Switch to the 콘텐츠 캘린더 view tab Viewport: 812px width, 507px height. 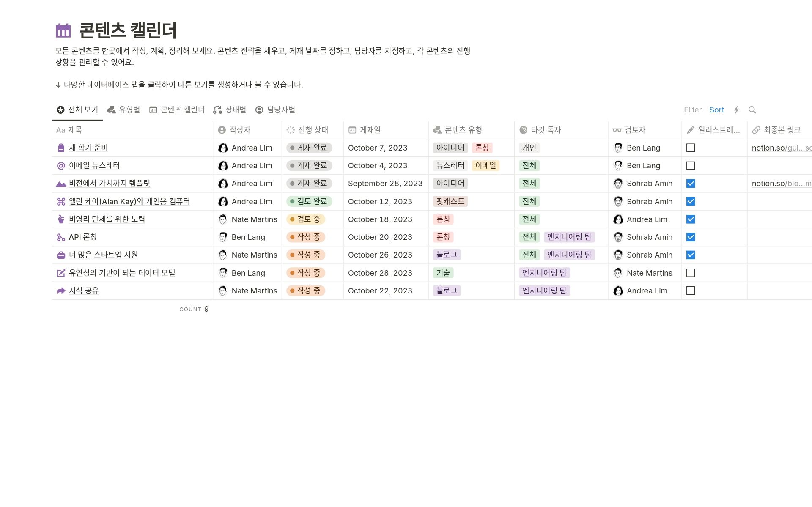pos(177,110)
